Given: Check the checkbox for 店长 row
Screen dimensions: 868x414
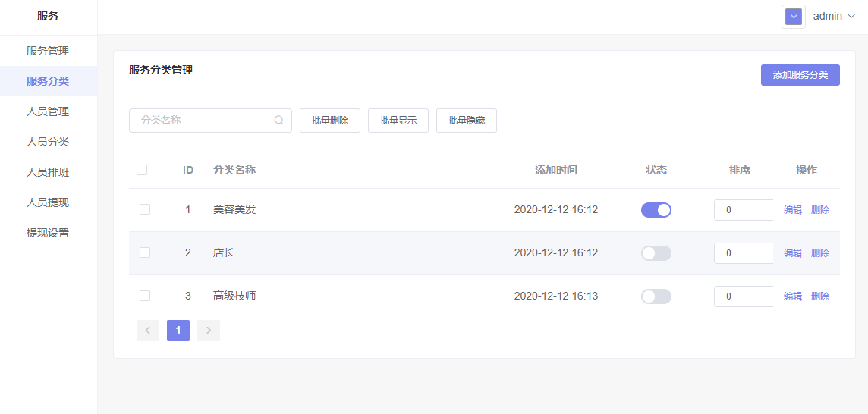Looking at the screenshot, I should tap(145, 252).
